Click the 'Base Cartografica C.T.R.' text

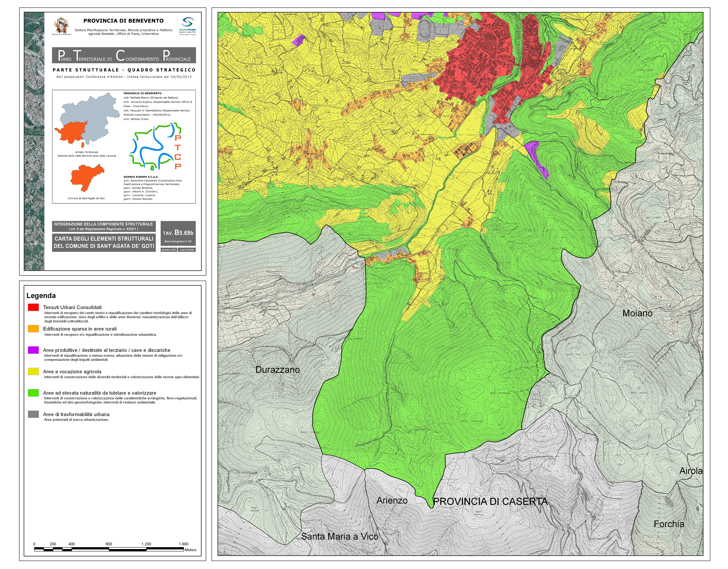tap(178, 241)
